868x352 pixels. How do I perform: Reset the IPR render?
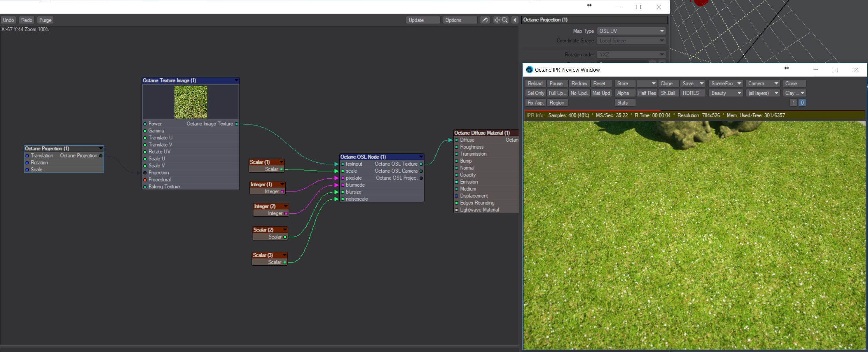(x=601, y=84)
